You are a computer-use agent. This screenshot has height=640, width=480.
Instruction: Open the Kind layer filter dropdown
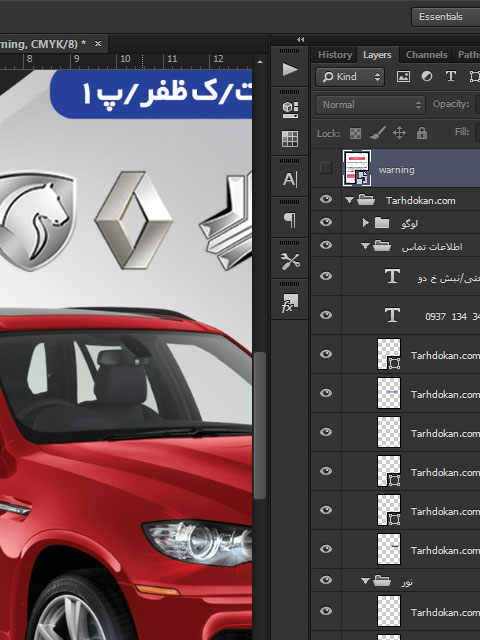pyautogui.click(x=350, y=77)
